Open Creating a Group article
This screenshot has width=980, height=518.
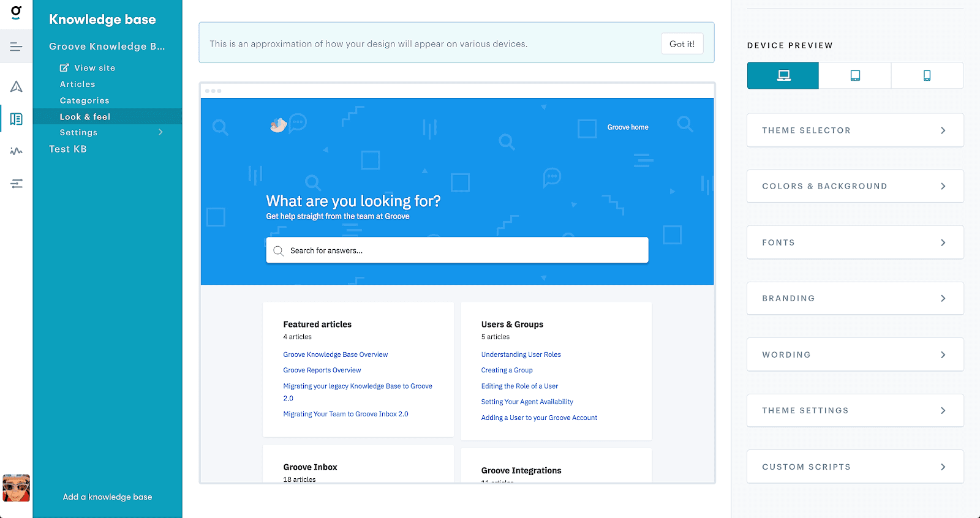coord(507,370)
